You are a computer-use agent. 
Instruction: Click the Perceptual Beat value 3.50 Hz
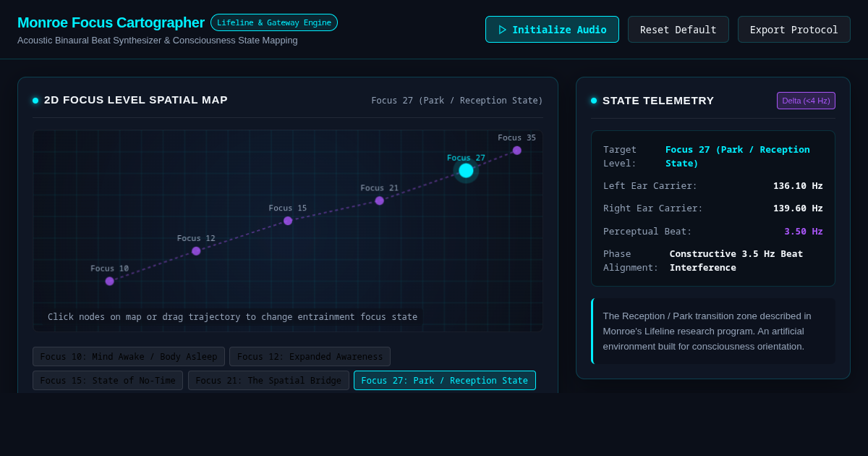tap(804, 232)
